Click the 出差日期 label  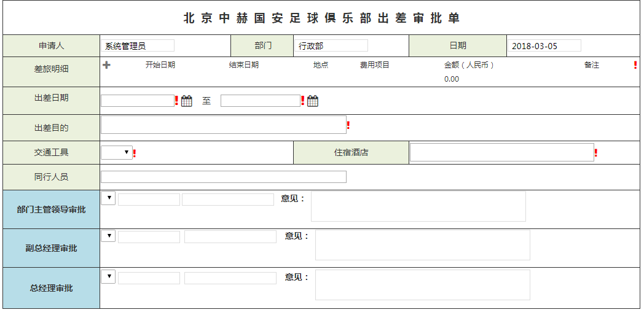52,98
